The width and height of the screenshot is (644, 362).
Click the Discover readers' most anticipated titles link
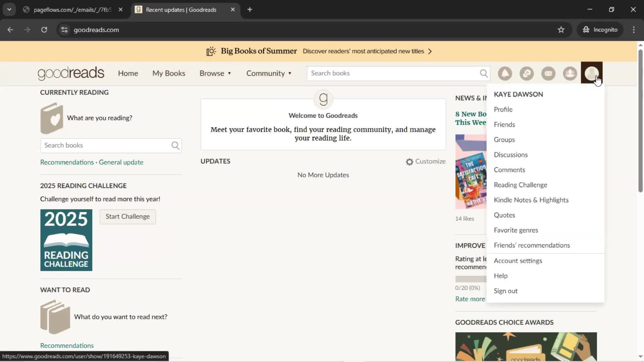[x=363, y=51]
